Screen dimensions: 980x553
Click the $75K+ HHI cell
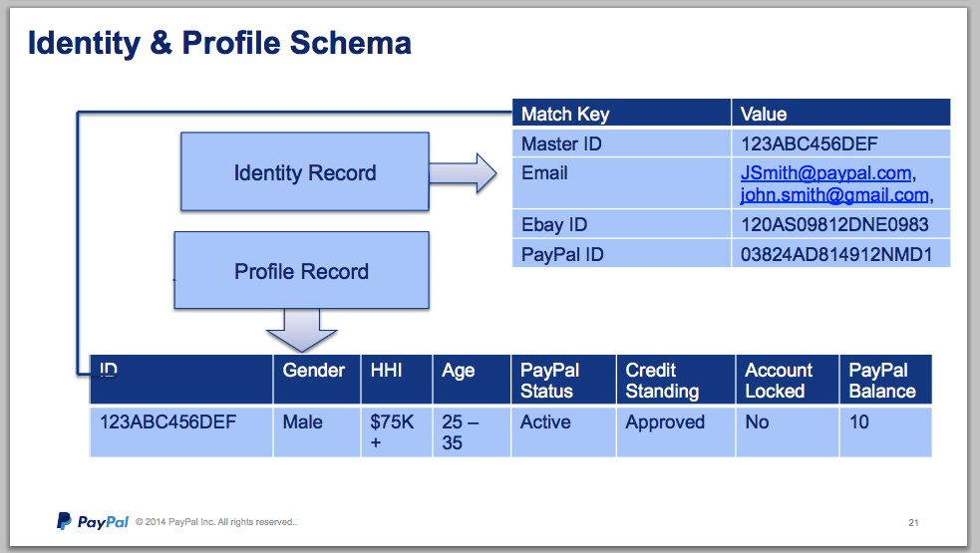pos(393,431)
